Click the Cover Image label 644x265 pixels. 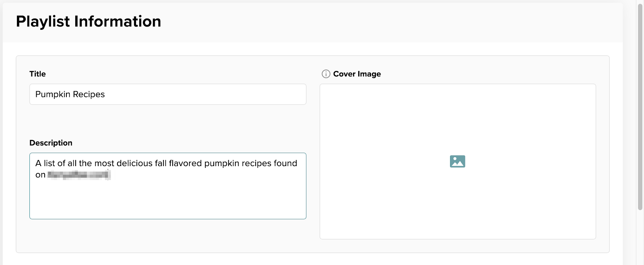pyautogui.click(x=357, y=74)
